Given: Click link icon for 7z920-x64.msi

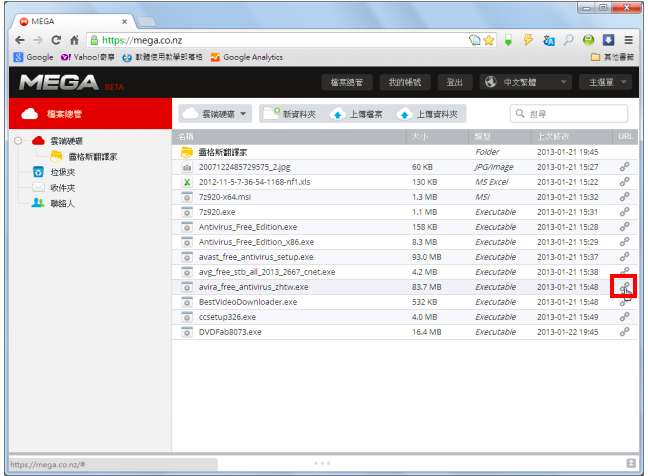Looking at the screenshot, I should (624, 197).
